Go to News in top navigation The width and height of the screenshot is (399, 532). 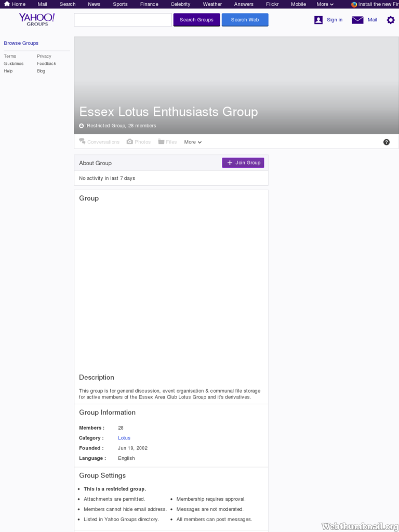[94, 4]
